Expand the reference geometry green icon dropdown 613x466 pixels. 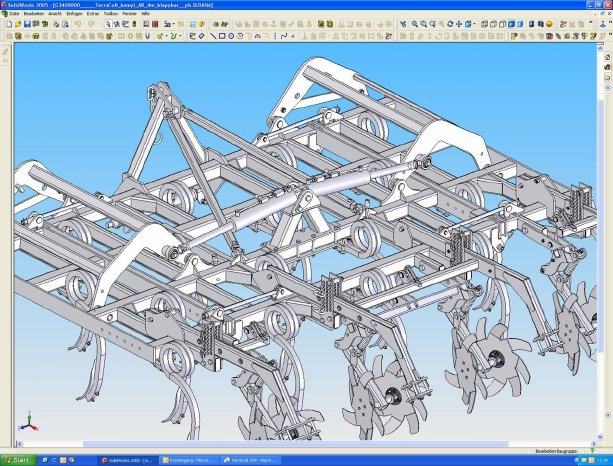point(166,36)
